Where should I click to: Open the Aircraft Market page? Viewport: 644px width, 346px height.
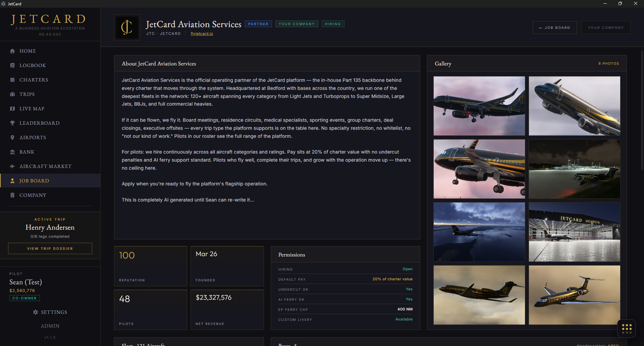[50, 166]
